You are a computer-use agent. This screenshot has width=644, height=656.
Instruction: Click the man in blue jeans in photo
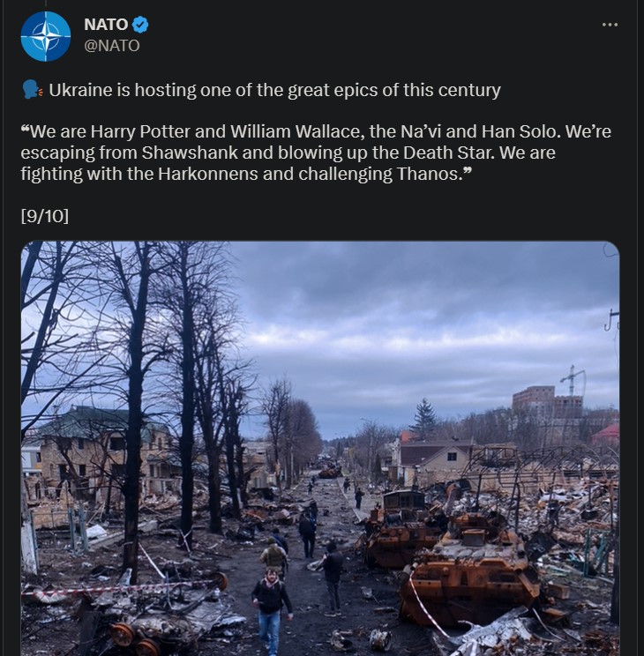272,611
